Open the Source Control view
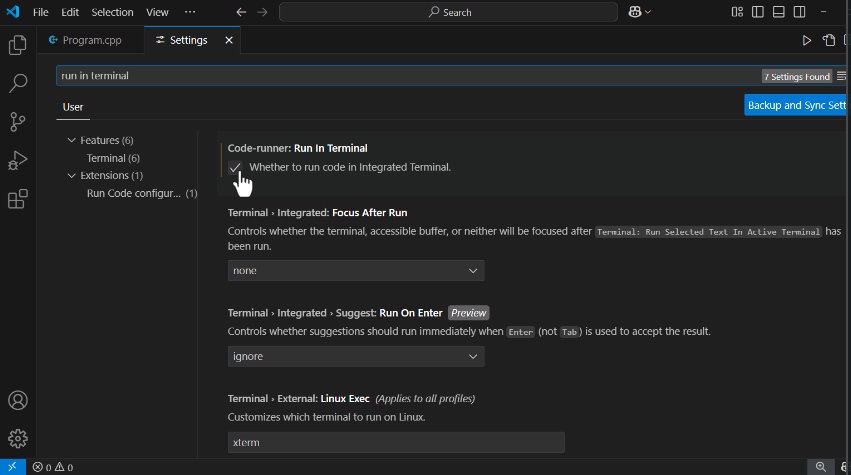This screenshot has width=851, height=475. (17, 122)
